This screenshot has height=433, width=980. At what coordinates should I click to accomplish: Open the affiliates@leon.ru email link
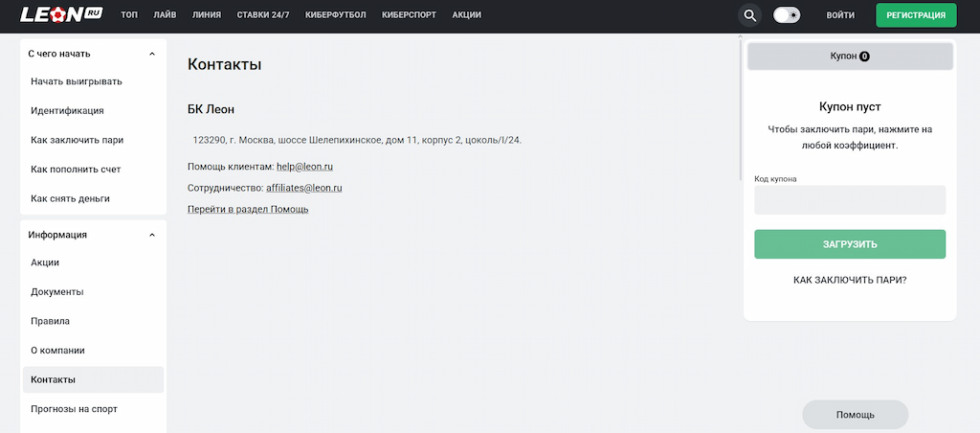pos(303,188)
